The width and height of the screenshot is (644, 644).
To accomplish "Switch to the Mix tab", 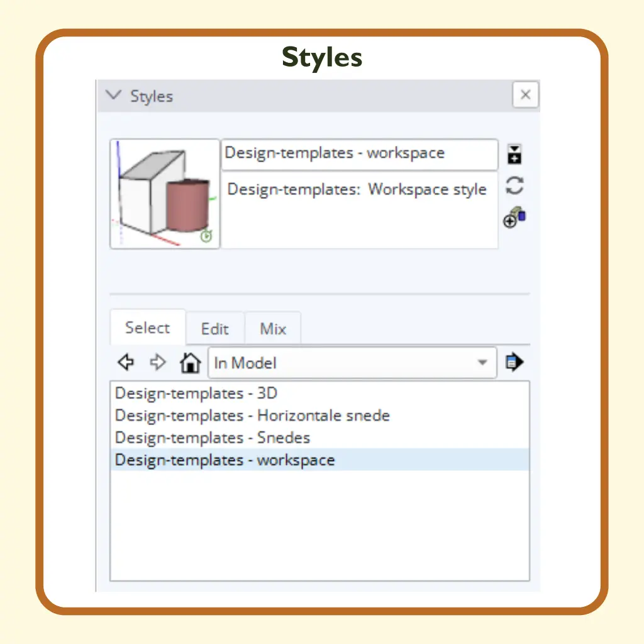I will click(x=273, y=328).
